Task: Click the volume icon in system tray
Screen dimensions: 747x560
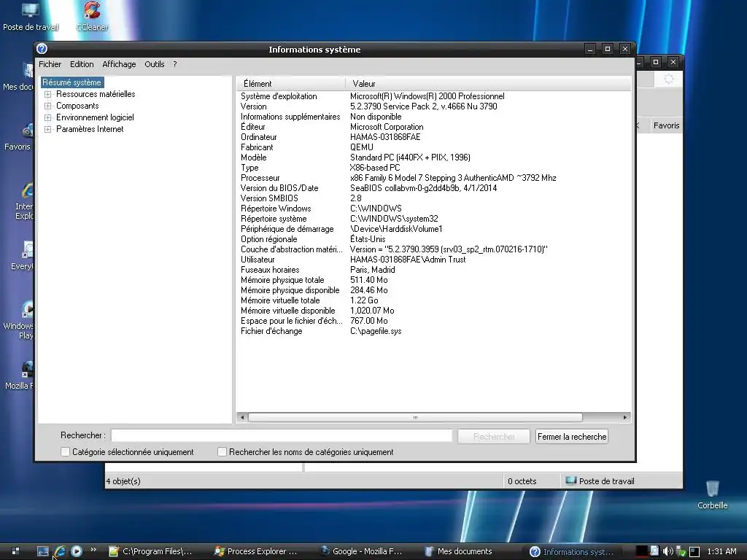Action: coord(667,551)
